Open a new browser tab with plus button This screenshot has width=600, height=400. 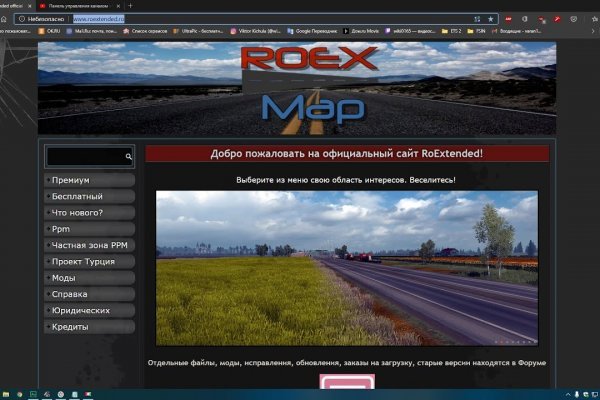130,5
